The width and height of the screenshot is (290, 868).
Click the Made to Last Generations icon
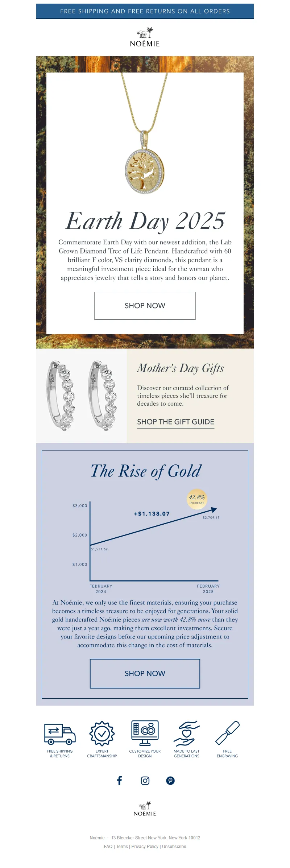[x=187, y=733]
